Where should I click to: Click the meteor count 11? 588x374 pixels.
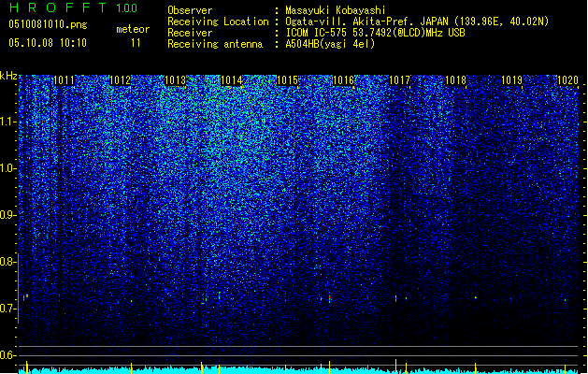(x=136, y=43)
